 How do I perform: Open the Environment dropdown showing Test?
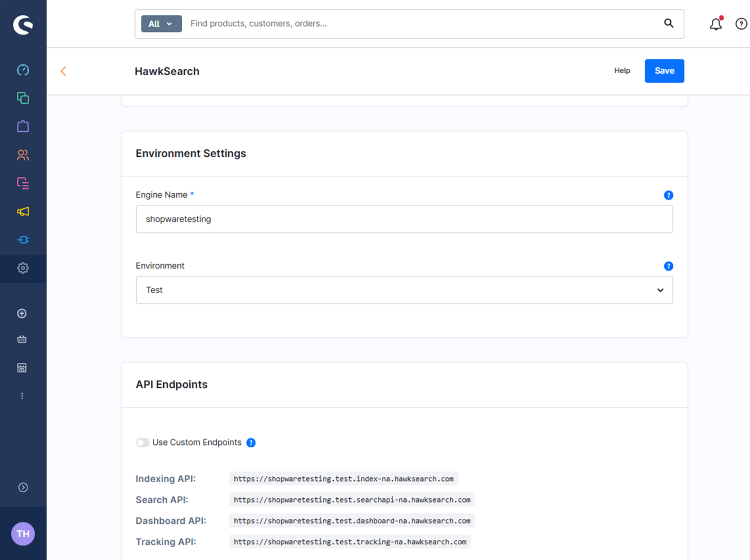(404, 290)
